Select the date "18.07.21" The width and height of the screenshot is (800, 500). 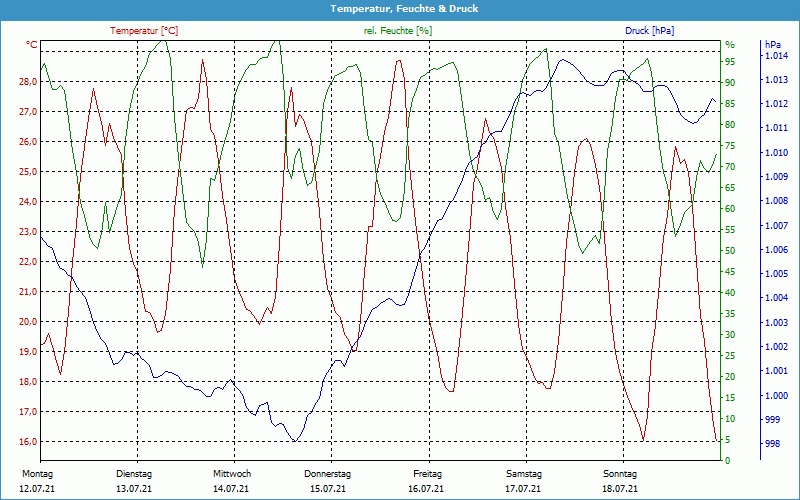coord(620,489)
